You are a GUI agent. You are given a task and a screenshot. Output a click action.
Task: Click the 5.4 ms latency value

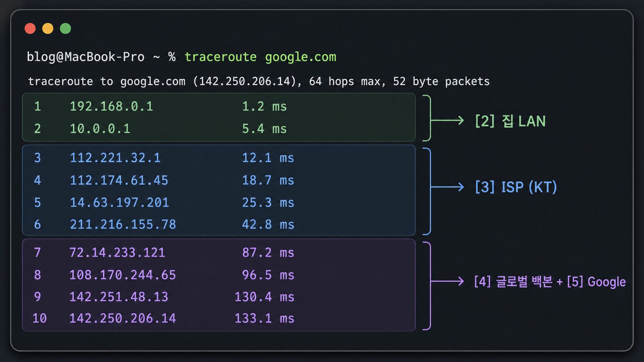point(264,128)
